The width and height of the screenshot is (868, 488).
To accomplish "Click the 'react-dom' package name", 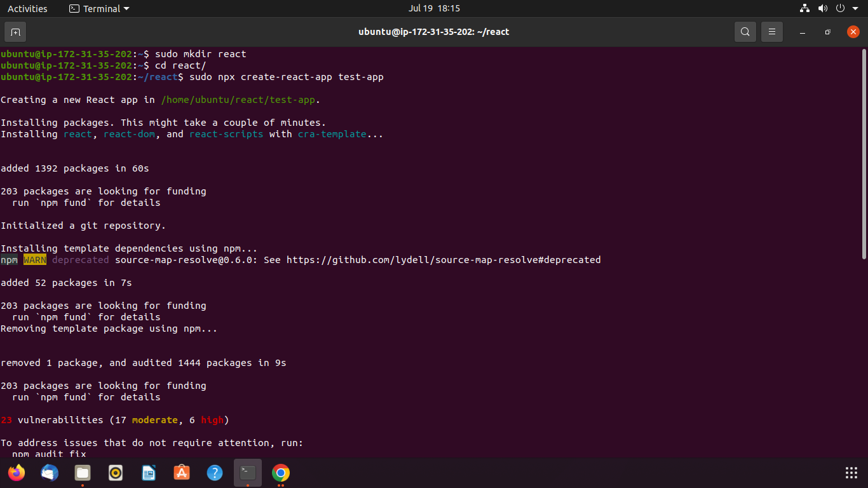I will tap(129, 134).
